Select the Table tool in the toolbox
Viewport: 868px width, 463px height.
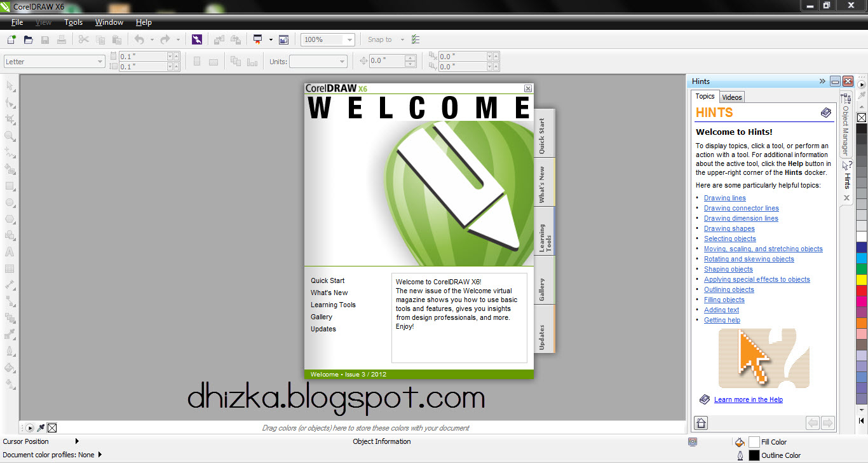(10, 268)
